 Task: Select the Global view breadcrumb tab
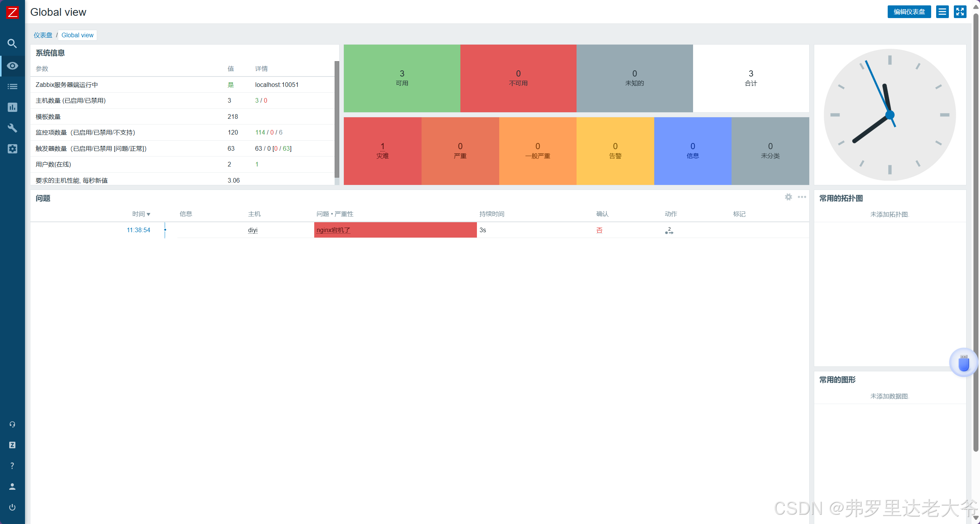pos(77,35)
